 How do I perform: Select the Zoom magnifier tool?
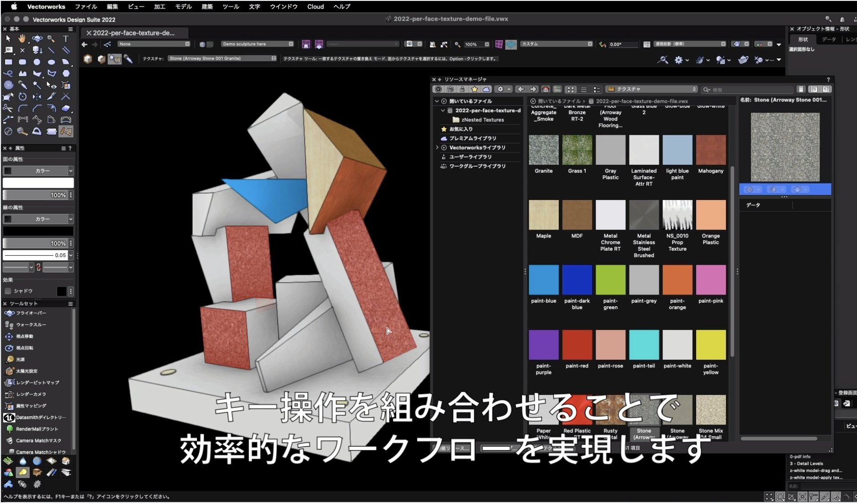coord(51,39)
